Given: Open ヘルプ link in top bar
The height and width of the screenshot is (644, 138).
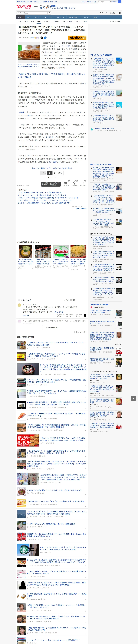Looking at the screenshot, I should point(94,2).
